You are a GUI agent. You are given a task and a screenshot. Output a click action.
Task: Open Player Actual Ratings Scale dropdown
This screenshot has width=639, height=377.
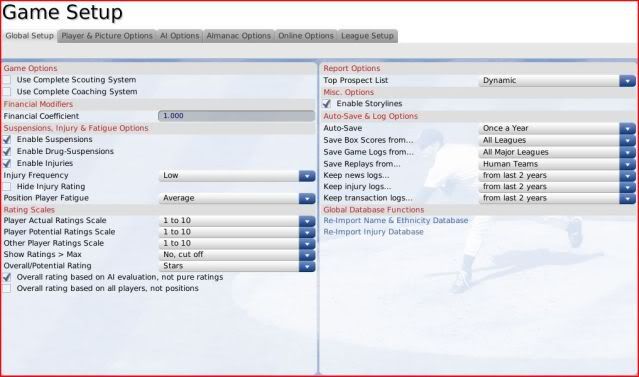[x=307, y=221]
